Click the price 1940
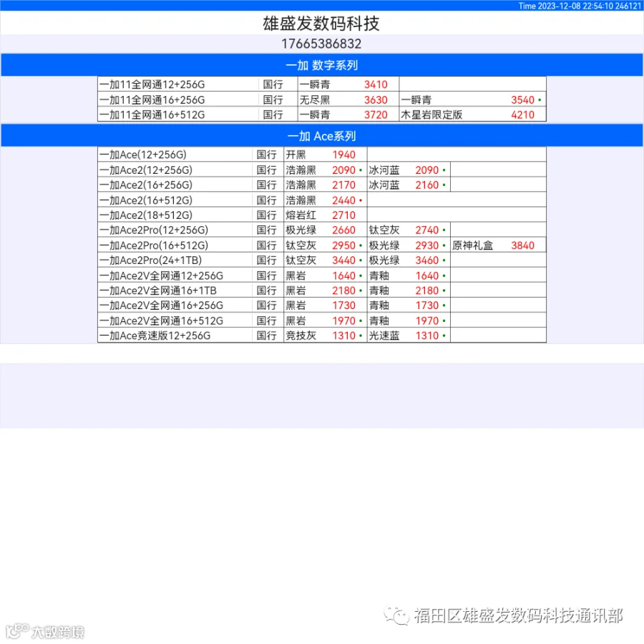The height and width of the screenshot is (644, 644). point(343,155)
